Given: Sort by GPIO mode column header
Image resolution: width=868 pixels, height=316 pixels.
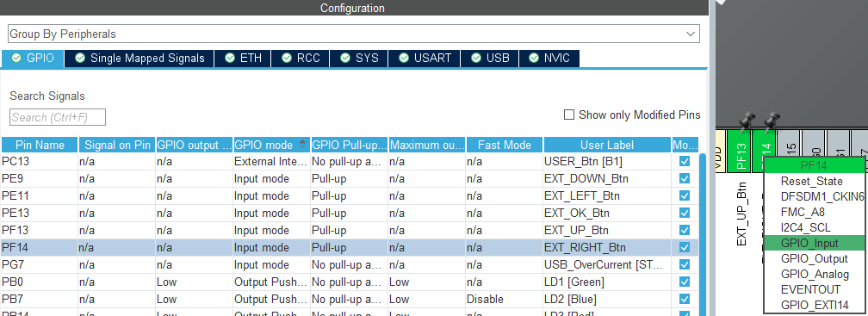Looking at the screenshot, I should point(272,145).
